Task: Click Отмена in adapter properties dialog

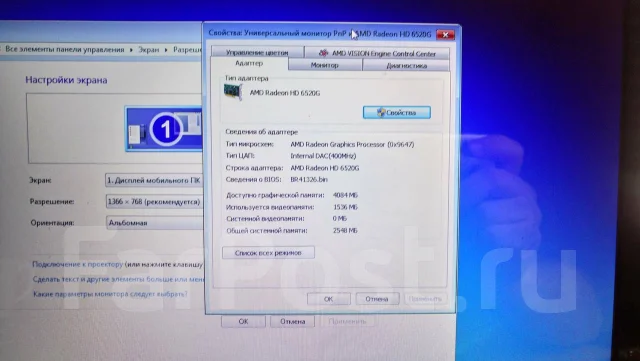Action: coord(377,299)
